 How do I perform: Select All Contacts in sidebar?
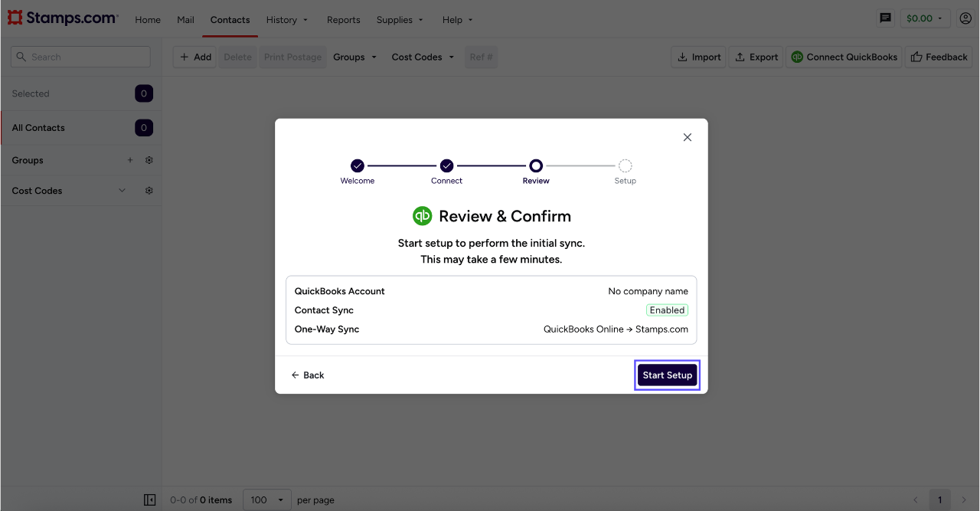81,128
